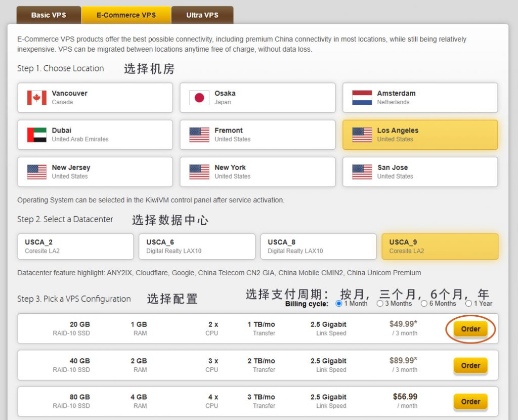Open the Ultra VPS tab
518x420 pixels.
point(202,15)
